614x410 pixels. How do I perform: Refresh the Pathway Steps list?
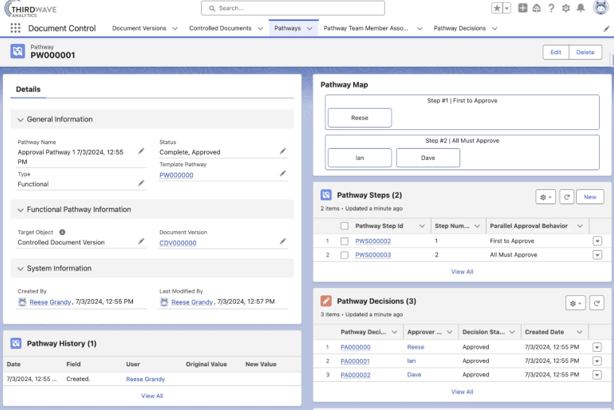click(x=566, y=197)
